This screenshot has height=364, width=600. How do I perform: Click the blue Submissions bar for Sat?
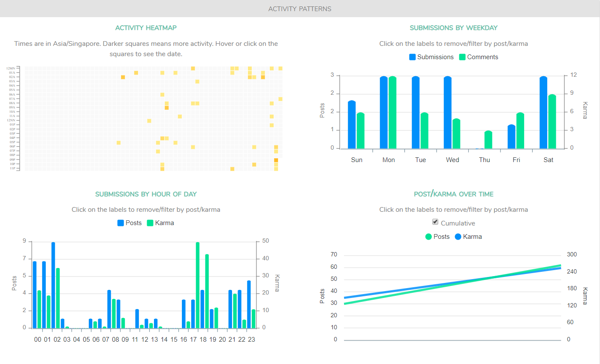(544, 113)
